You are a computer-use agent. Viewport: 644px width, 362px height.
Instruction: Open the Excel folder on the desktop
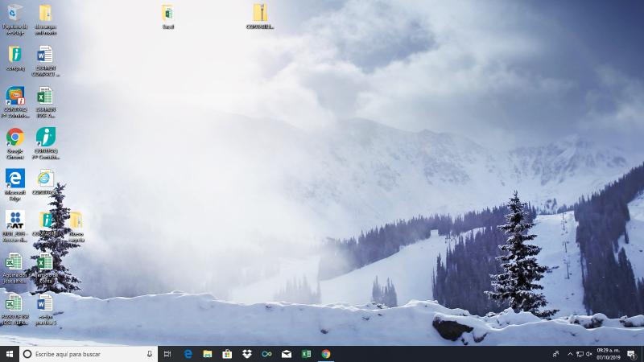pyautogui.click(x=167, y=14)
